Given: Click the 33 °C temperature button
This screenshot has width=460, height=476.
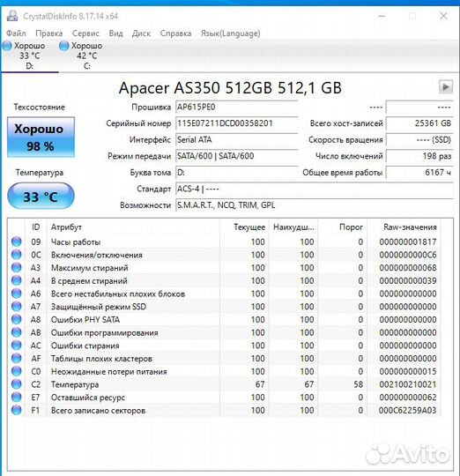Looking at the screenshot, I should [41, 197].
